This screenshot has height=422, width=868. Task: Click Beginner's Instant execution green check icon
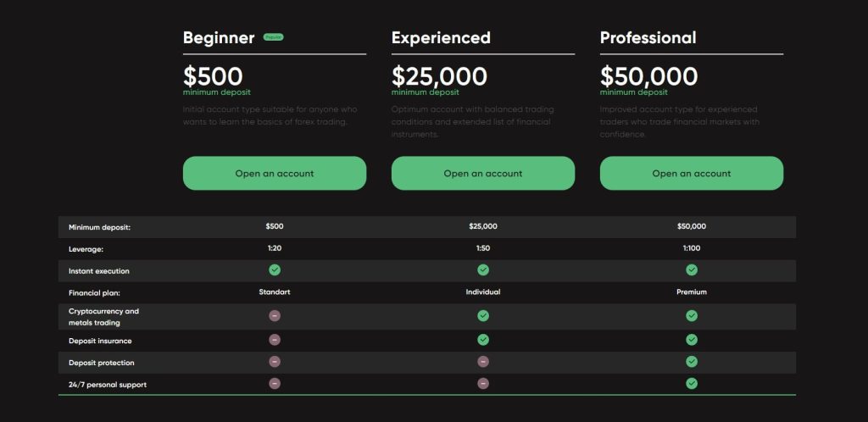tap(275, 270)
